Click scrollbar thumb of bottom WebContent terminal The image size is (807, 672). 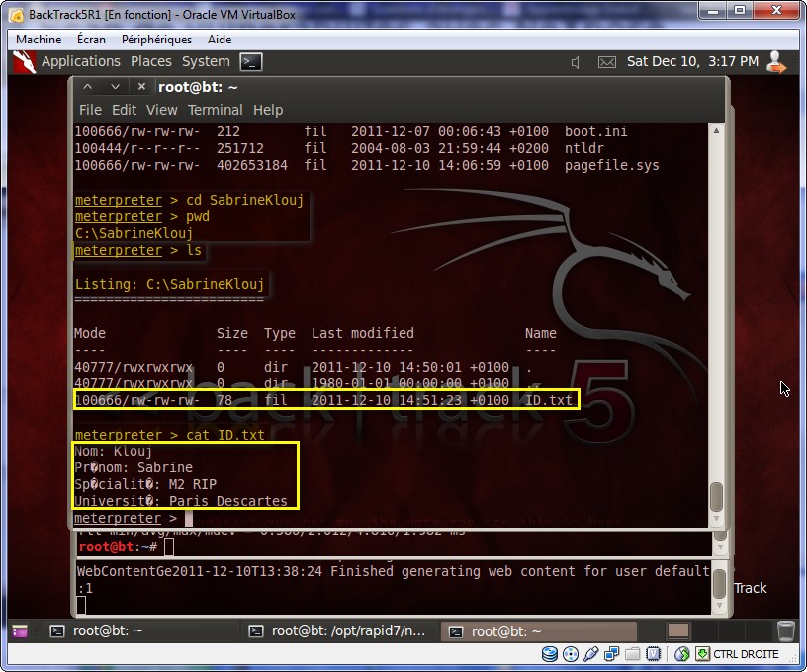720,584
